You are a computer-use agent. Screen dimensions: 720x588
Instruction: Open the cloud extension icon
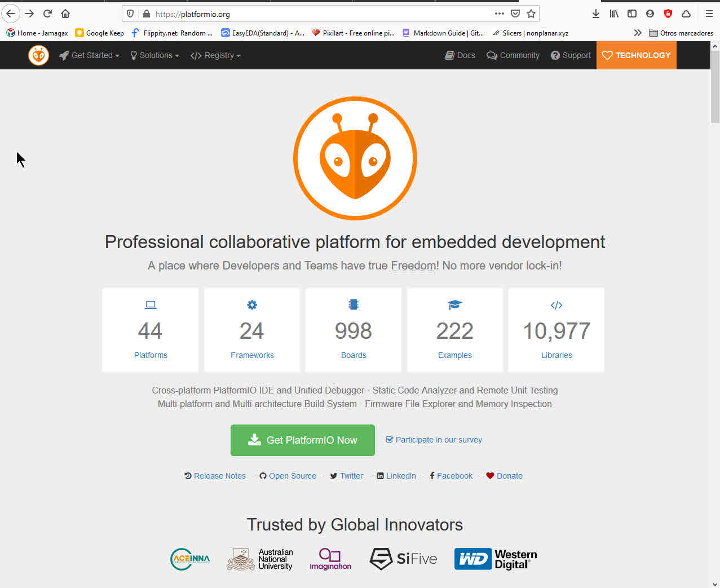686,14
